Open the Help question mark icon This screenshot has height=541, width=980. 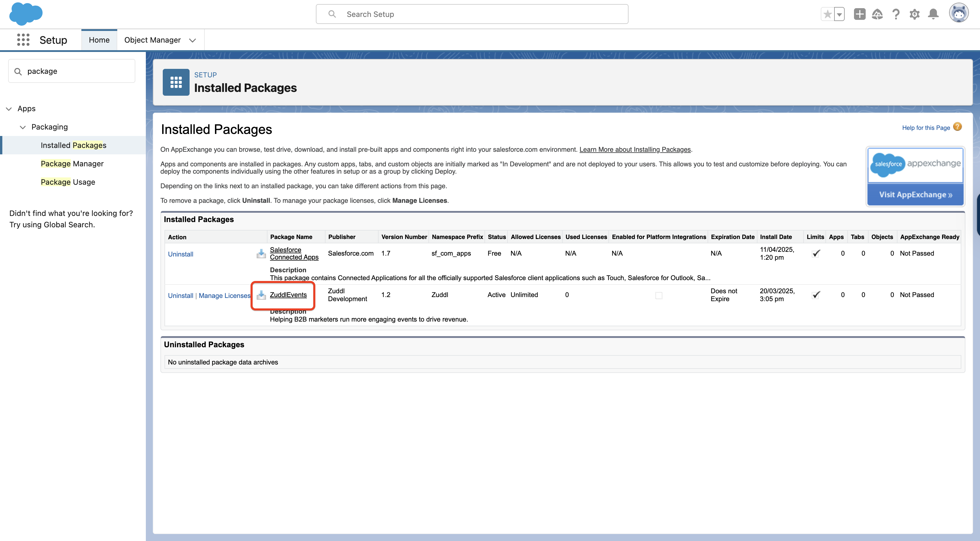coord(896,15)
